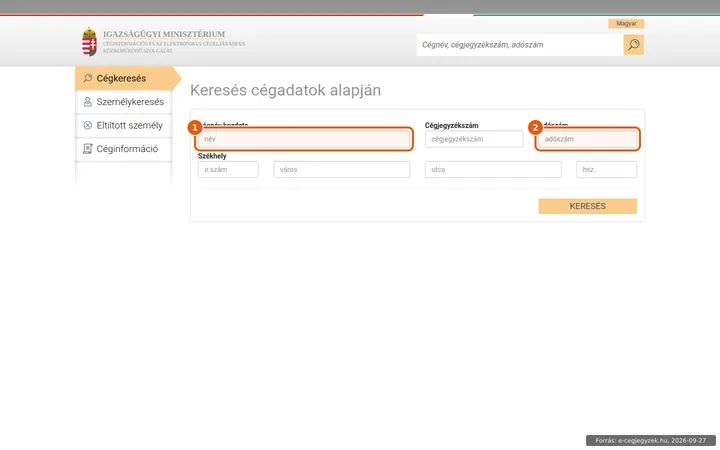Viewport: 720px width, 450px height.
Task: Focus the utca street field
Action: [493, 169]
